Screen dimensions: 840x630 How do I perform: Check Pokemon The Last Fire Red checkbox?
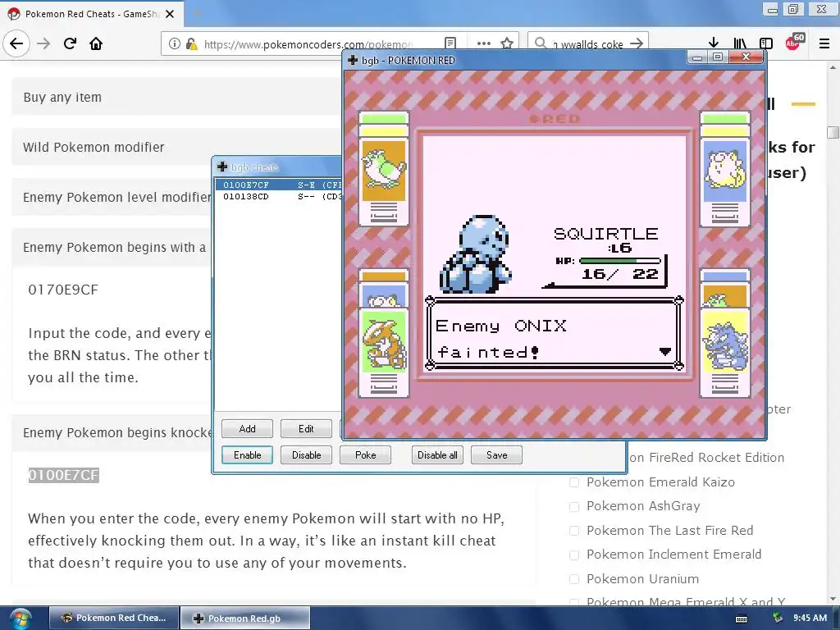tap(574, 531)
